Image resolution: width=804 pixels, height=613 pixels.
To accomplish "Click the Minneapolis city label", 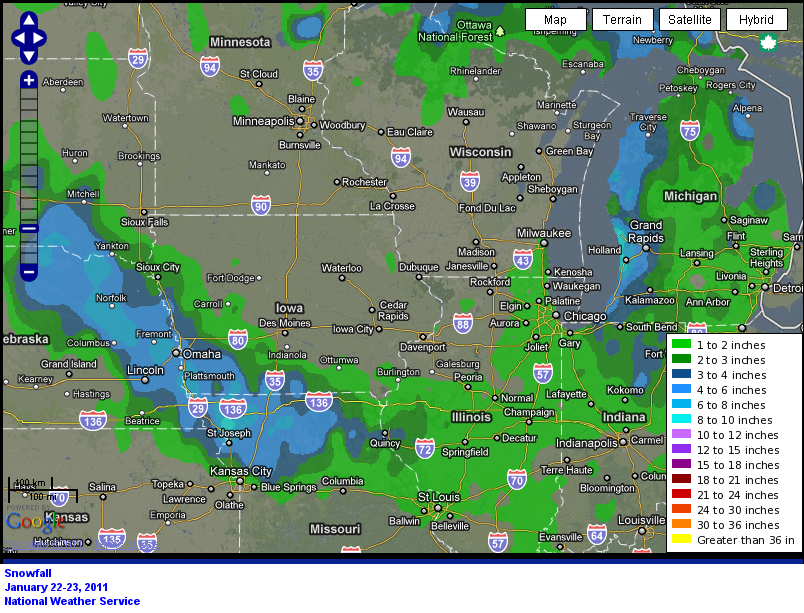I will point(264,121).
